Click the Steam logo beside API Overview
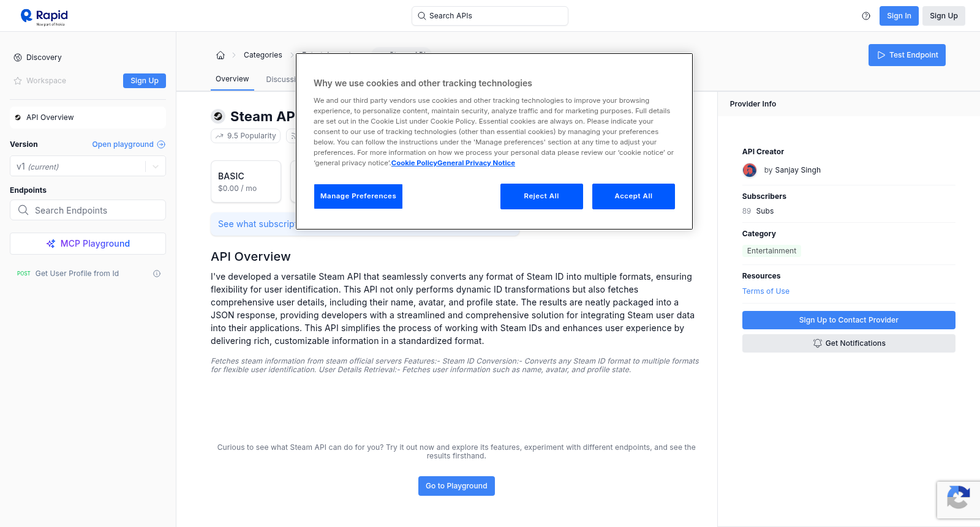This screenshot has height=527, width=980. pos(18,118)
